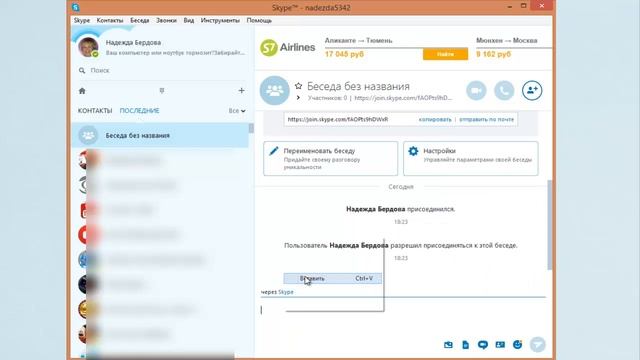
Task: Click the send image icon
Action: coord(448,345)
